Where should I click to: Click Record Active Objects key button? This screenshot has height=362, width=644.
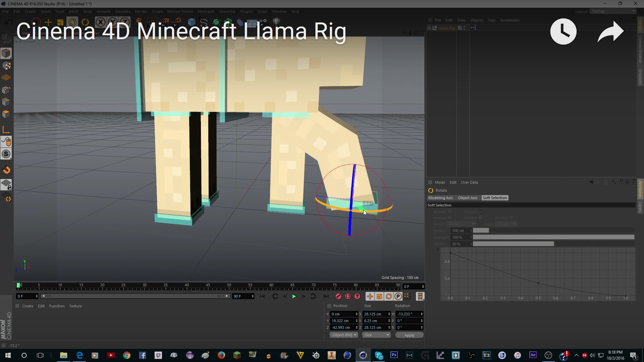point(338,296)
